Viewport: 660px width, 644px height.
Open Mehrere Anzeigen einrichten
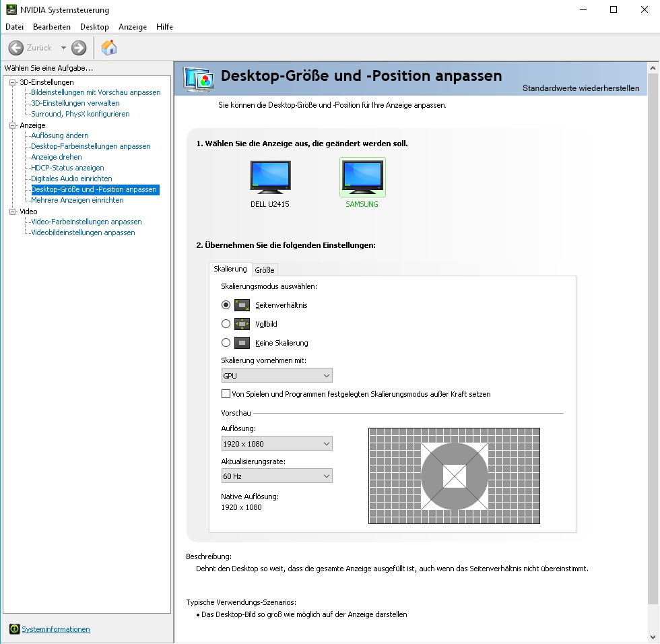pyautogui.click(x=77, y=200)
